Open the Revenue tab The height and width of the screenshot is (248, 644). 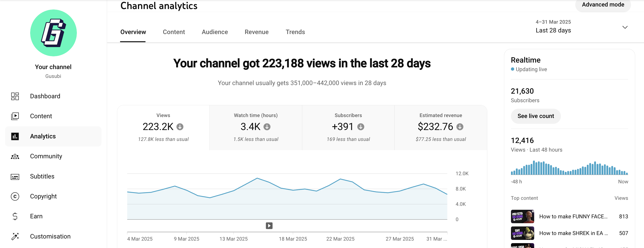point(256,32)
